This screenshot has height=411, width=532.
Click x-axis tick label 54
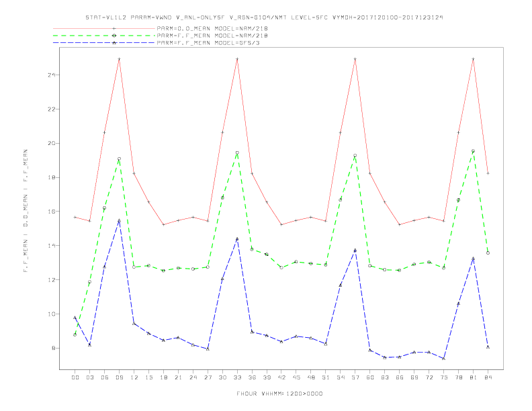(x=341, y=377)
